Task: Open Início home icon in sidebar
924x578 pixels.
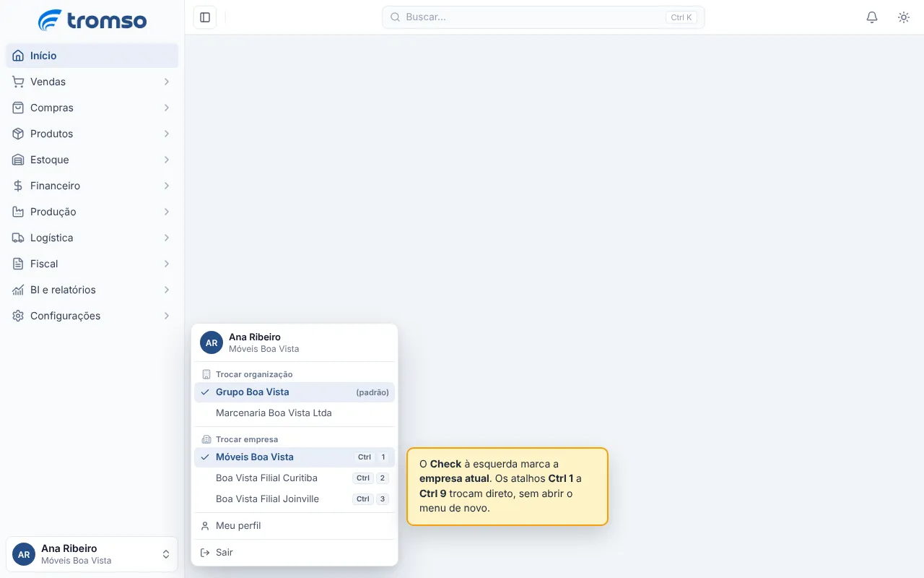Action: coord(18,56)
